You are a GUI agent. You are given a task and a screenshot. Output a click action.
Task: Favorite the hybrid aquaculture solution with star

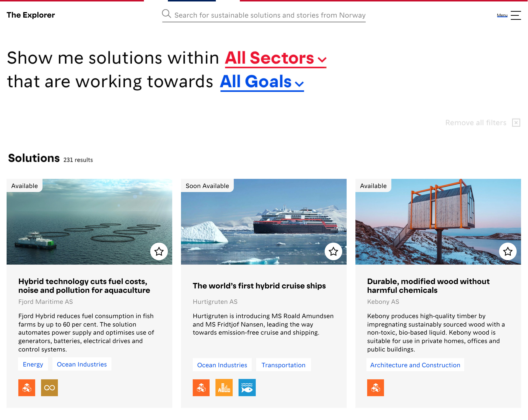point(159,251)
